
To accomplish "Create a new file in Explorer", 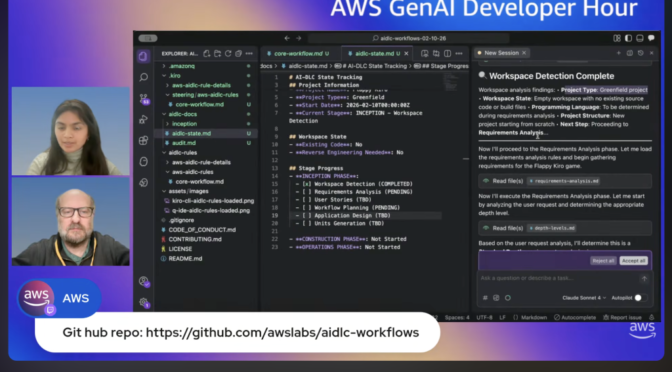I will pos(207,54).
